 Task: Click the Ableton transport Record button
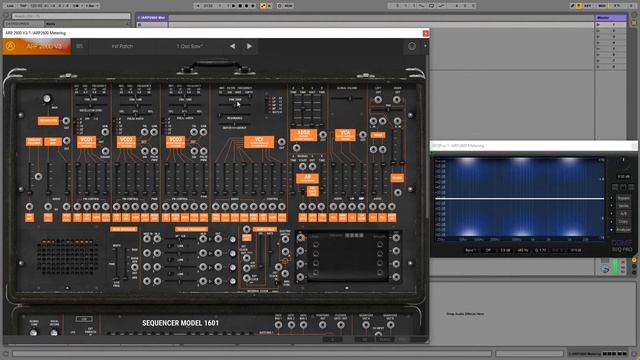(247, 6)
